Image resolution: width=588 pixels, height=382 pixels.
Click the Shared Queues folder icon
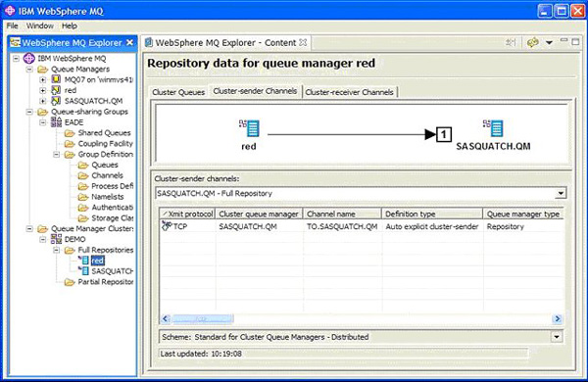pos(70,133)
